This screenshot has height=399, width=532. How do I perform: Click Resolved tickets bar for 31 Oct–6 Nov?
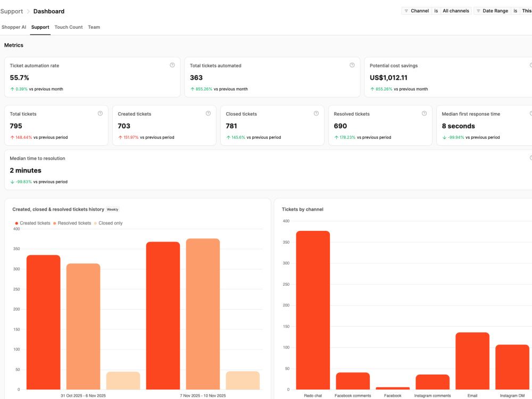[x=83, y=327]
